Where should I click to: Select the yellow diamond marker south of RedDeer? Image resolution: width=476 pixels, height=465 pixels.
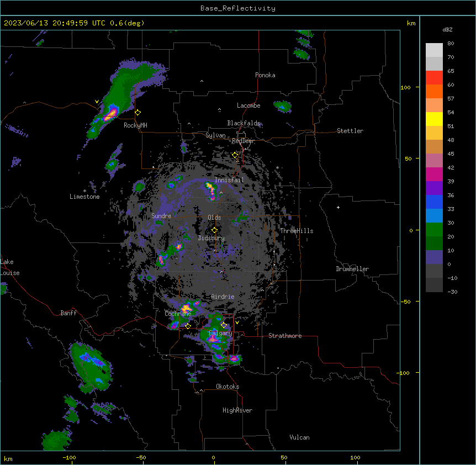click(235, 155)
